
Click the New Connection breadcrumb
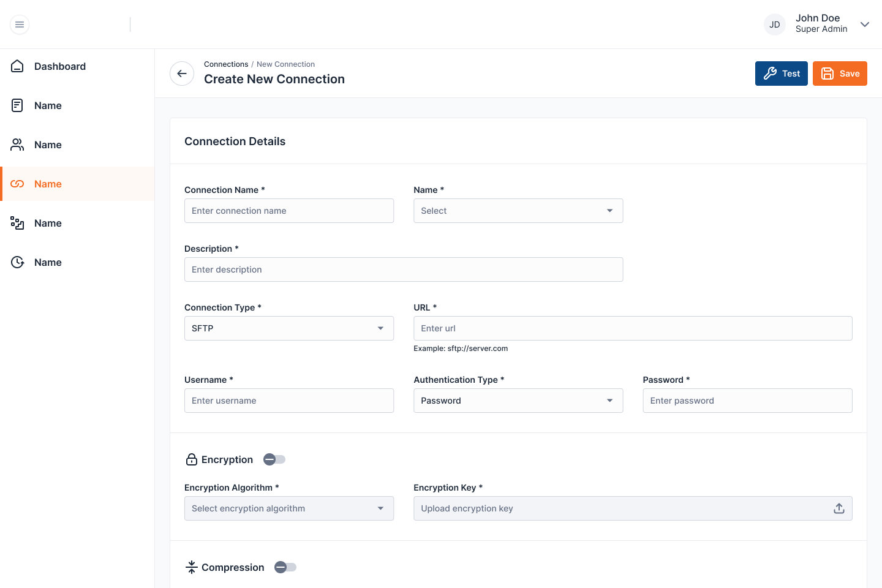[x=285, y=64]
